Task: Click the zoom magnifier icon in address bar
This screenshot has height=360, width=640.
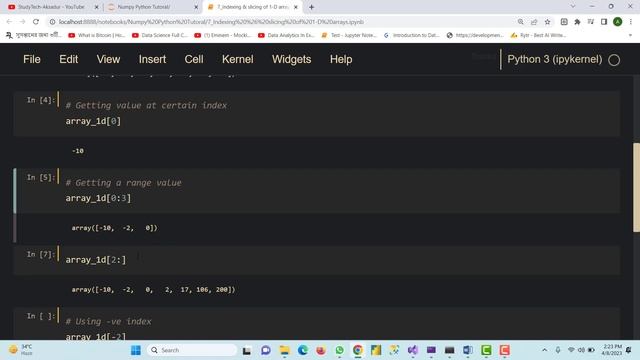Action: coord(520,22)
